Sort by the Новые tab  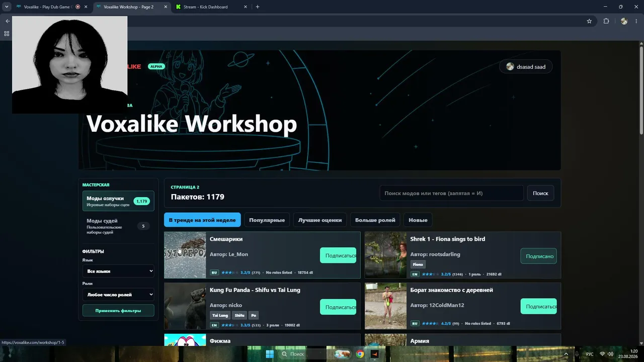tap(418, 220)
